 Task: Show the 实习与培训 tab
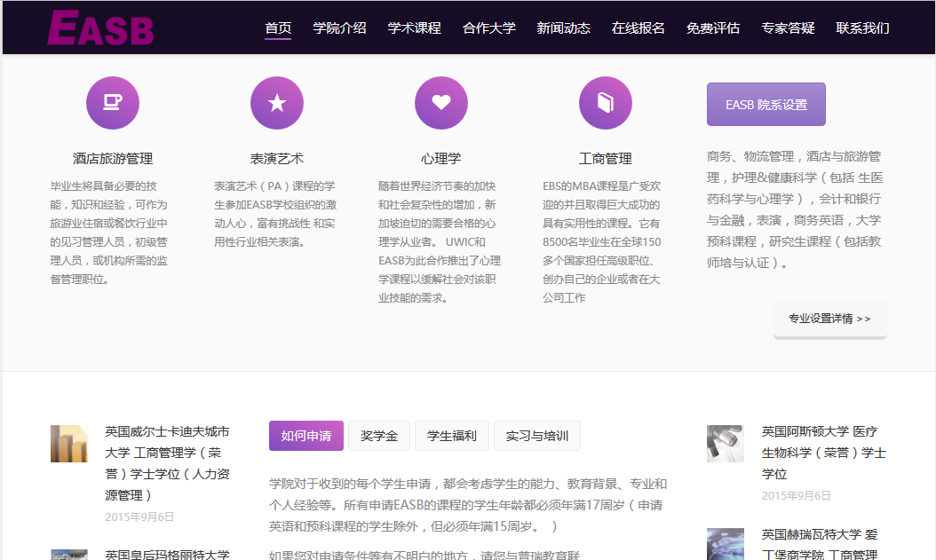pos(536,436)
